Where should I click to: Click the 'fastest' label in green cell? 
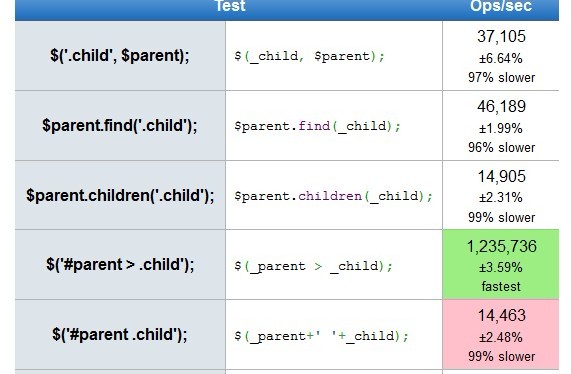501,287
